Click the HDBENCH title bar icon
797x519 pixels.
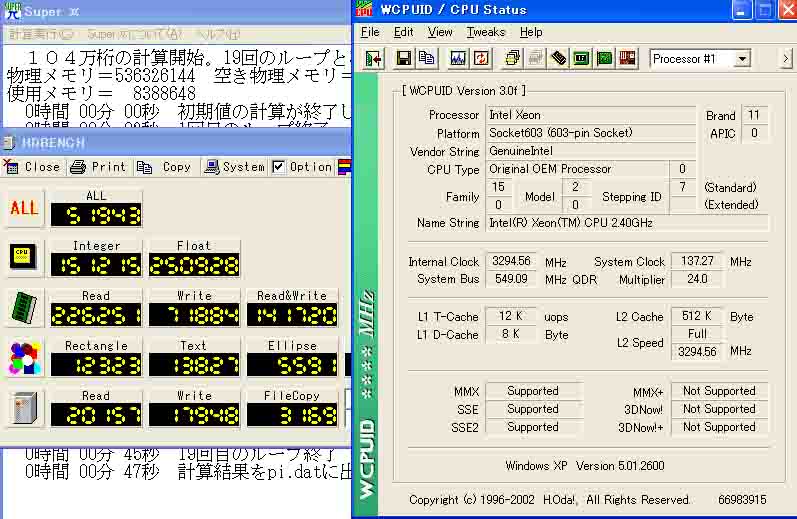9,143
